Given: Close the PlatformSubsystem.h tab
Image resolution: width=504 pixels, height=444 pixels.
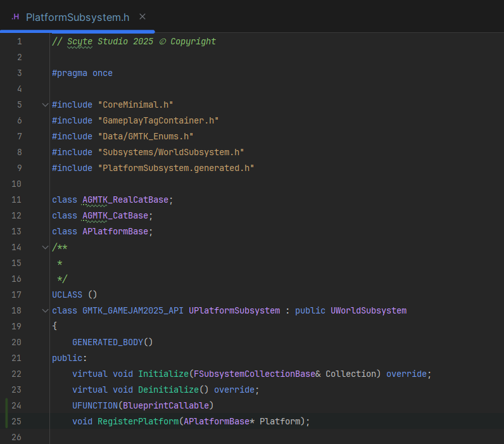Looking at the screenshot, I should click(142, 16).
